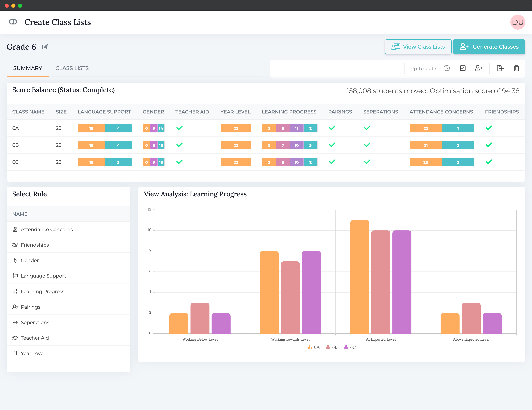Toggle 6C series in chart legend
The image size is (532, 410).
[350, 347]
